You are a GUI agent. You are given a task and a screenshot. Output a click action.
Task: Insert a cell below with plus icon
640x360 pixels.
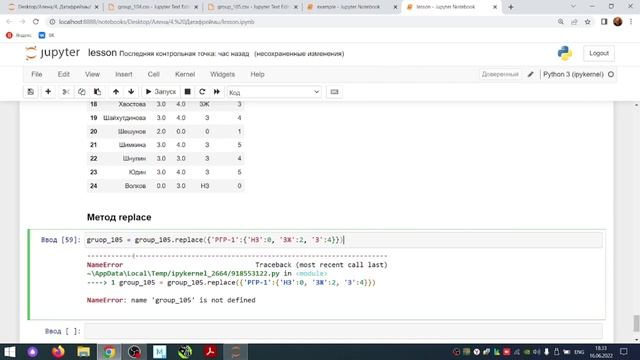click(x=48, y=92)
